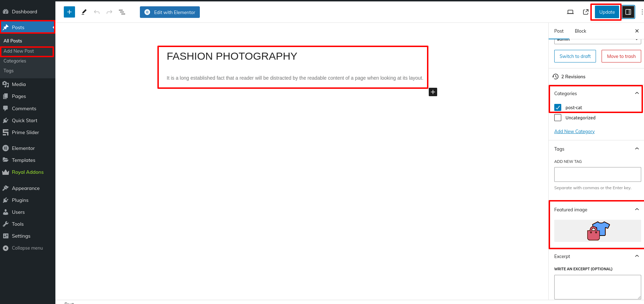The height and width of the screenshot is (304, 644).
Task: Click the featured image thumbnail
Action: point(597,231)
